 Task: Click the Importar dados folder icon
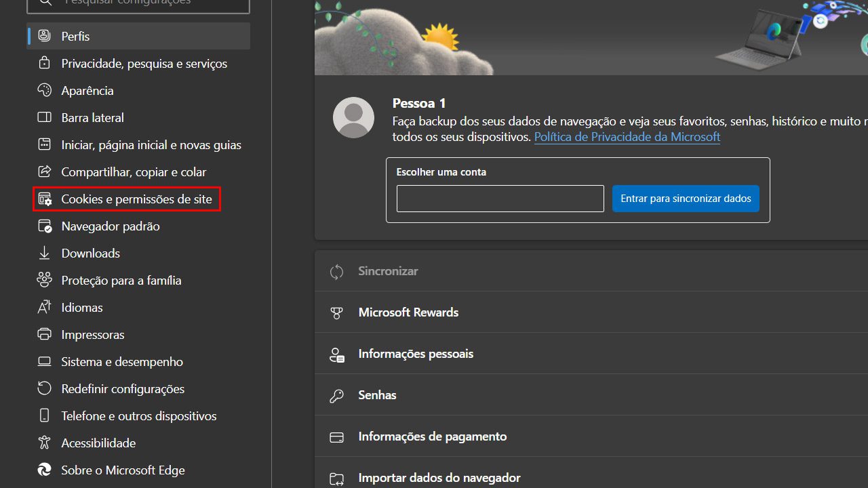coord(336,479)
